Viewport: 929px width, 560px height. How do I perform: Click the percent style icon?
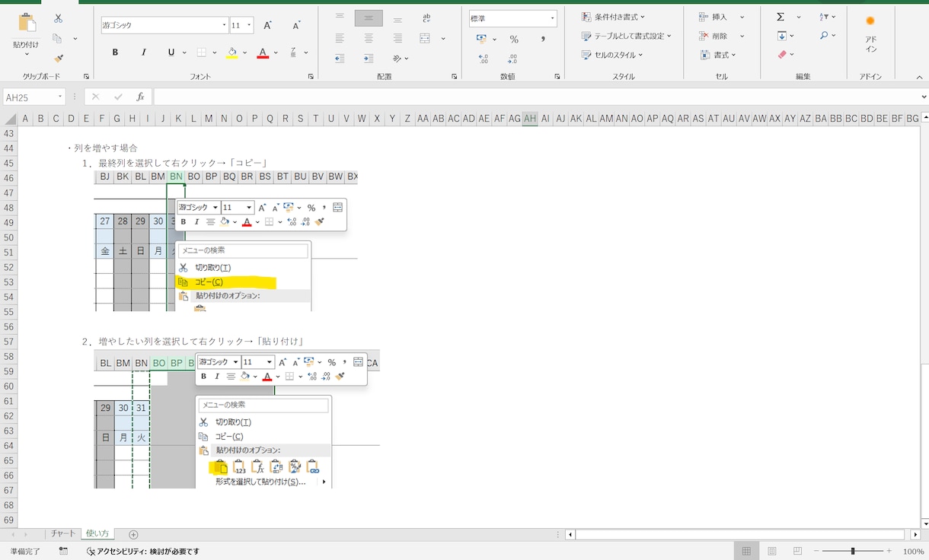(514, 40)
